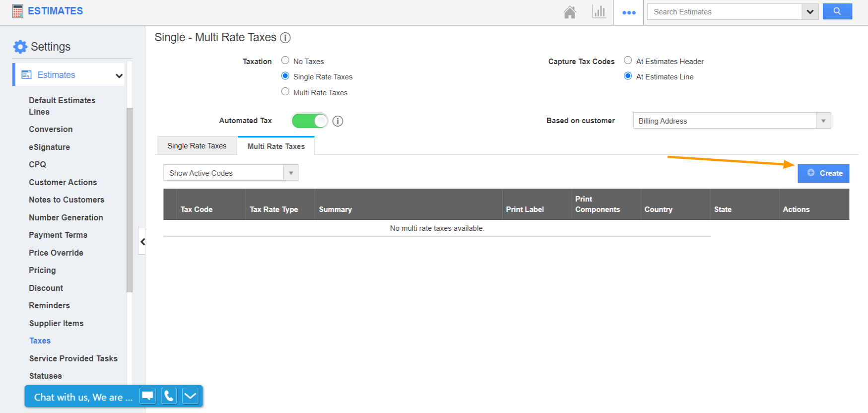Open the reports bar chart icon
Image resolution: width=868 pixels, height=413 pixels.
[599, 12]
